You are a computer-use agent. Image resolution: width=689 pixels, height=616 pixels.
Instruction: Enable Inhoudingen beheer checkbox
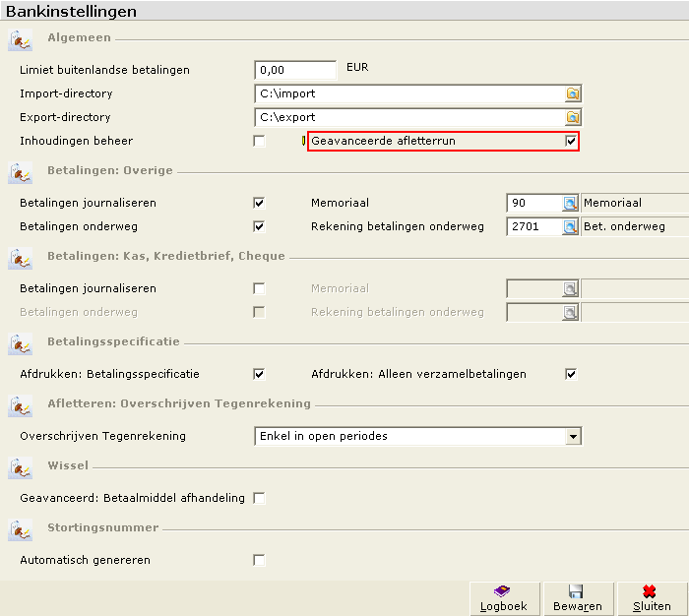(x=259, y=141)
